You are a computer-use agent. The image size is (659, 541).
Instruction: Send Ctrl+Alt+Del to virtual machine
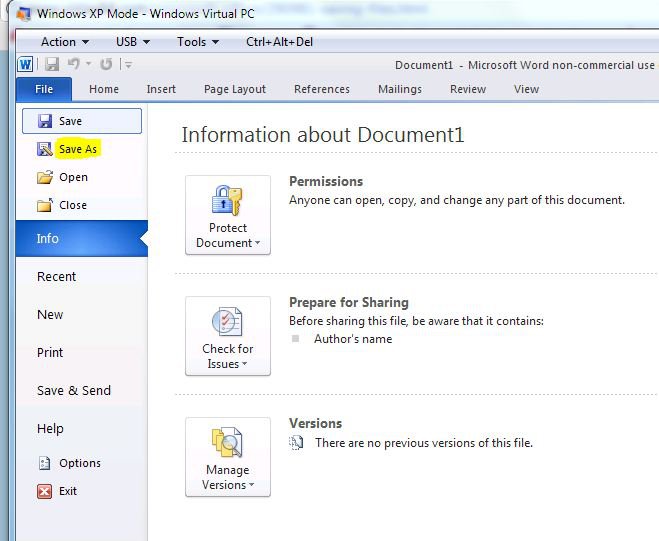click(x=279, y=42)
